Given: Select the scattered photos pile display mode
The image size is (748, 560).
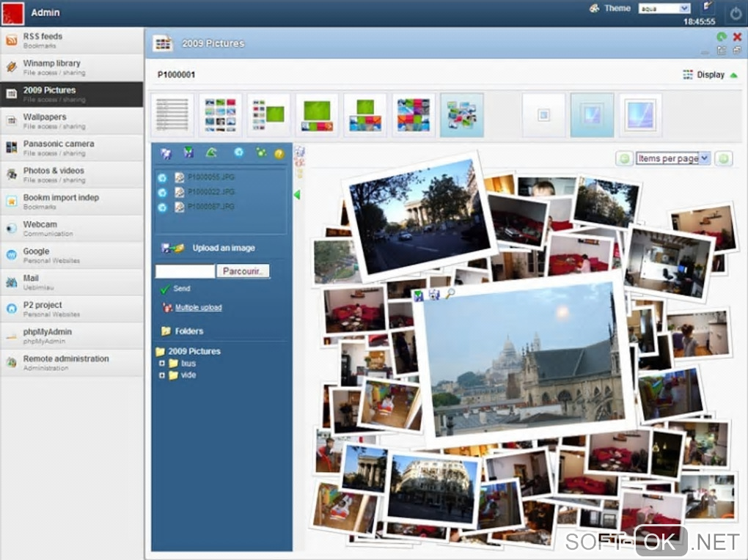Looking at the screenshot, I should tap(462, 115).
